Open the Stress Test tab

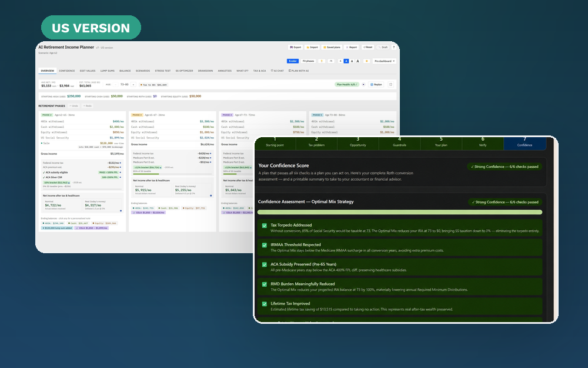coord(162,71)
